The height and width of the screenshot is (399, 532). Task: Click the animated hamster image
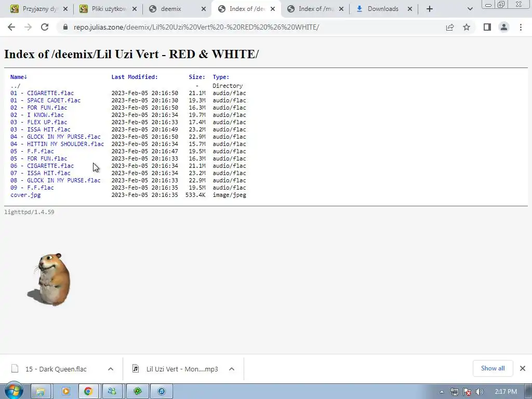[x=49, y=280]
